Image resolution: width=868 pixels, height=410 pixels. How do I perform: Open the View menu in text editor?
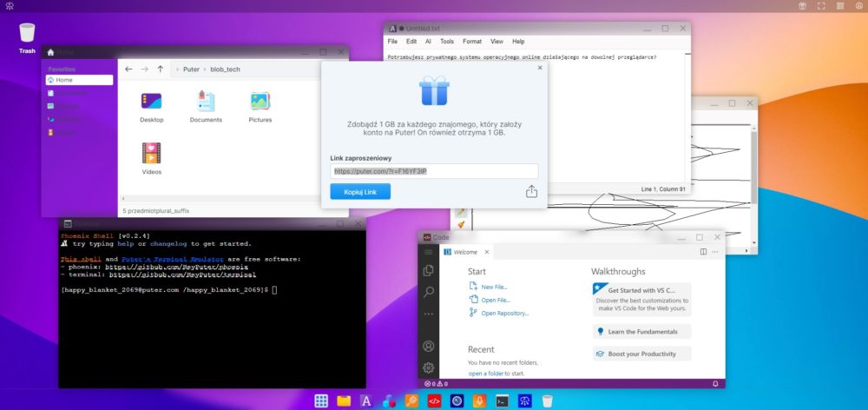tap(497, 42)
